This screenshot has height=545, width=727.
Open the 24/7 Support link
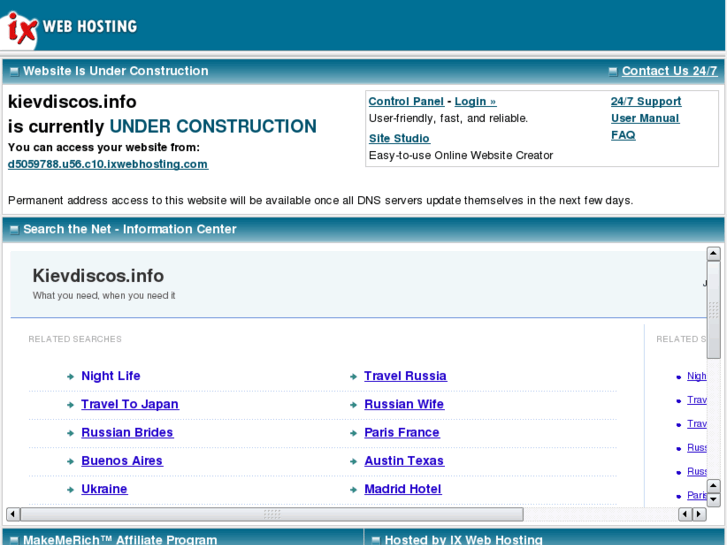click(646, 101)
